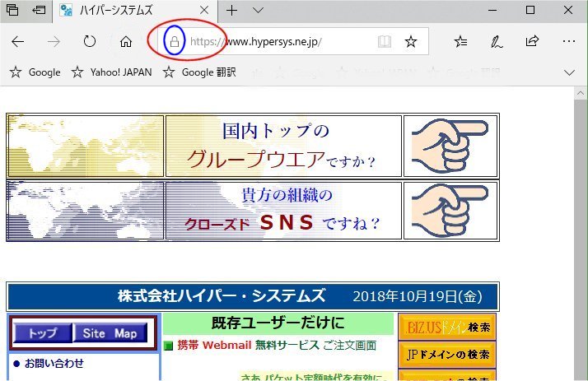Screen dimensions: 588x381
Task: Click the forward navigation arrow
Action: [x=54, y=41]
